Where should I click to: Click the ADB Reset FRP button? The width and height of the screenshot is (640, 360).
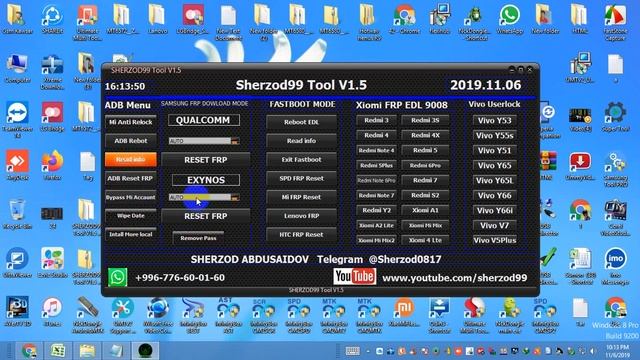tap(131, 178)
